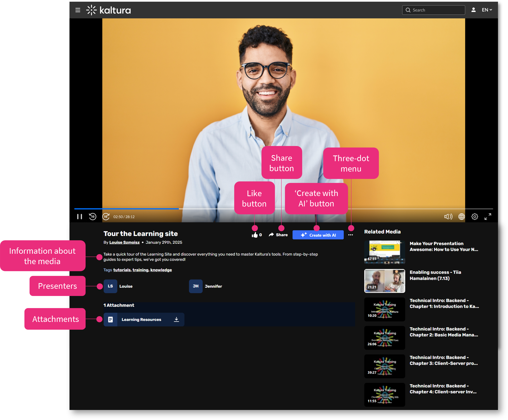Click the Share button
Image resolution: width=508 pixels, height=420 pixels.
[278, 235]
